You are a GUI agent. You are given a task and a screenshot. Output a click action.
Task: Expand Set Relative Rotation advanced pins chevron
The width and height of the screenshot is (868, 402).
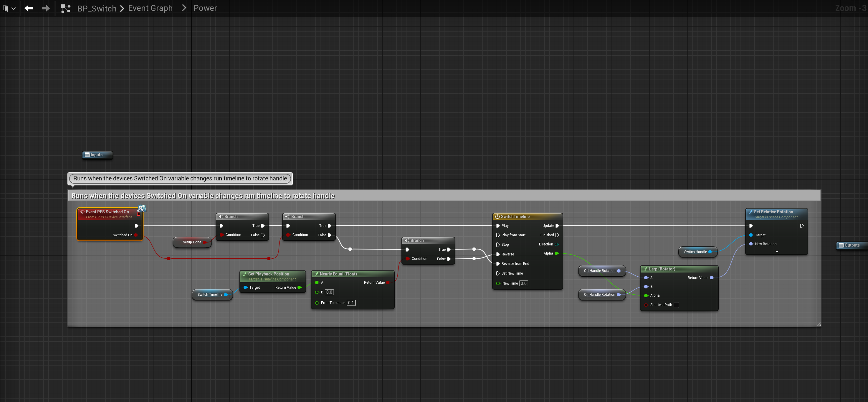pyautogui.click(x=777, y=252)
